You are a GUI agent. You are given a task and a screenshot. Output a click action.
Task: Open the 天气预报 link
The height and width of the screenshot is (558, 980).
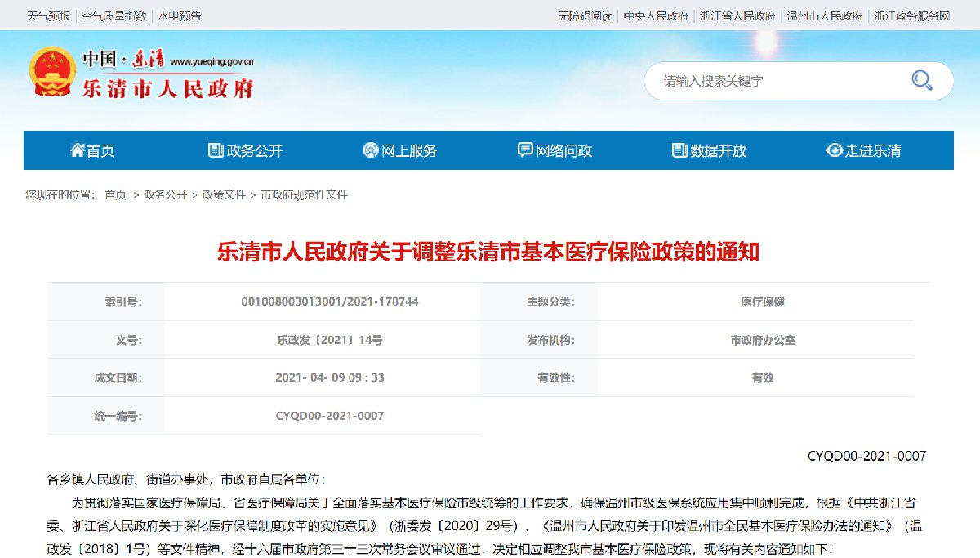(x=48, y=16)
